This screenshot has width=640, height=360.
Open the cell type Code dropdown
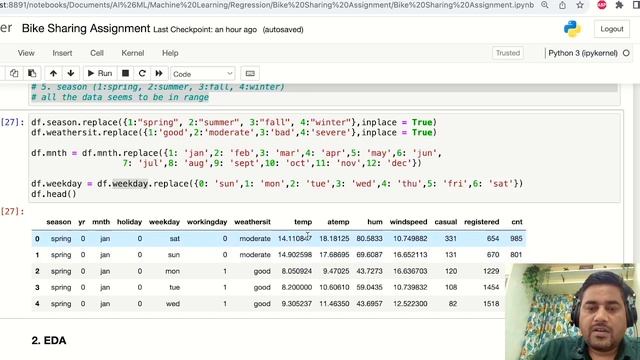[202, 74]
